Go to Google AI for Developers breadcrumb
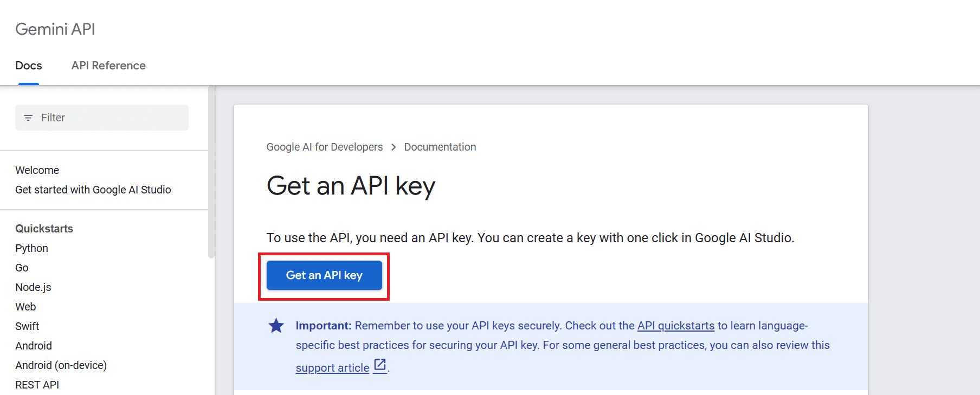The image size is (980, 395). tap(324, 147)
